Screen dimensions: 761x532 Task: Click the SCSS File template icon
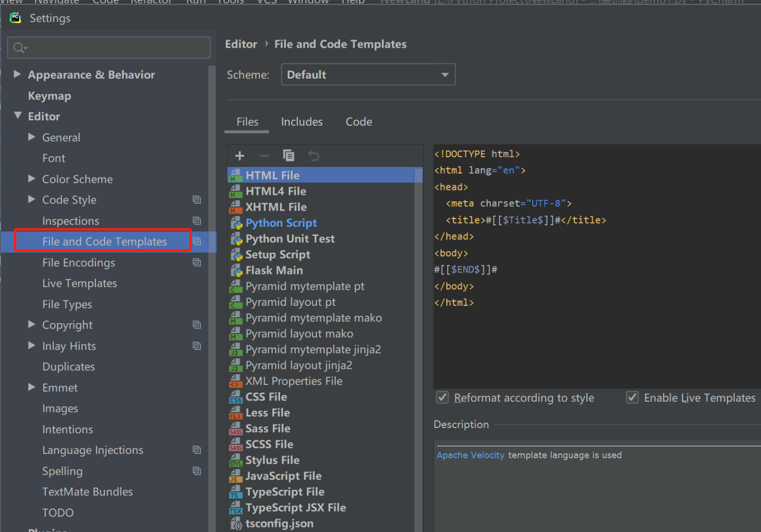click(x=236, y=444)
